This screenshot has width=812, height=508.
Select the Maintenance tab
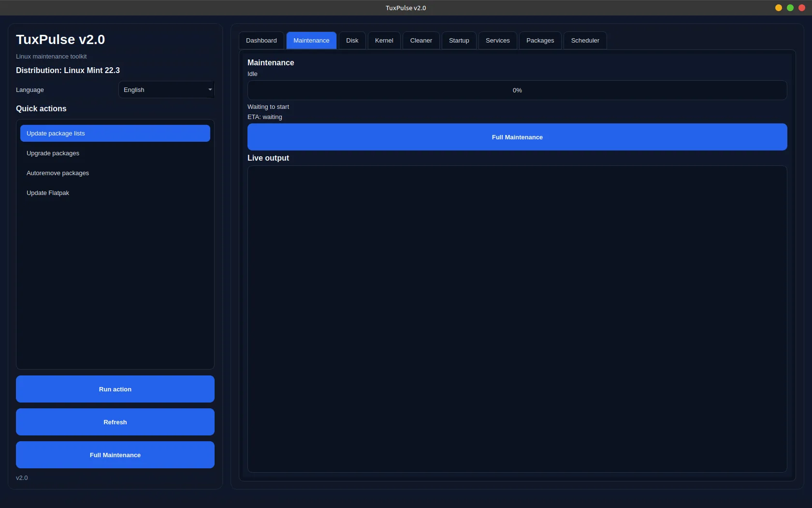click(311, 41)
